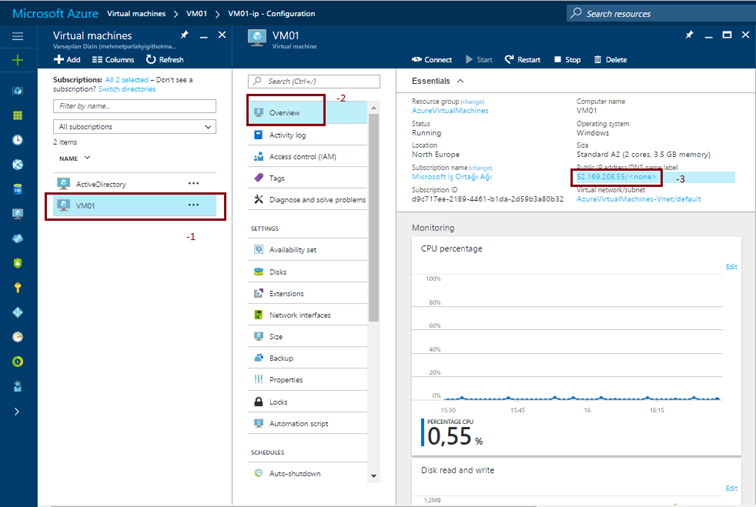The image size is (756, 507).
Task: Click the Filter by name field
Action: coord(135,106)
